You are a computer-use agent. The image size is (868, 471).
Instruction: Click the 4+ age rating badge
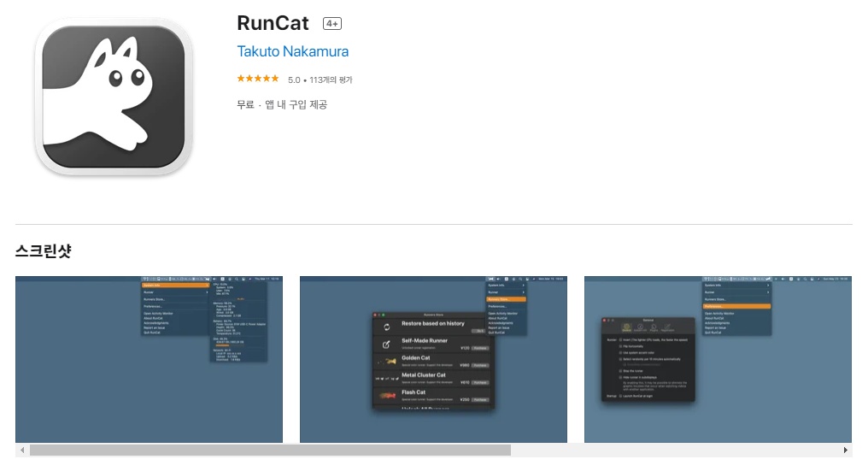[332, 24]
